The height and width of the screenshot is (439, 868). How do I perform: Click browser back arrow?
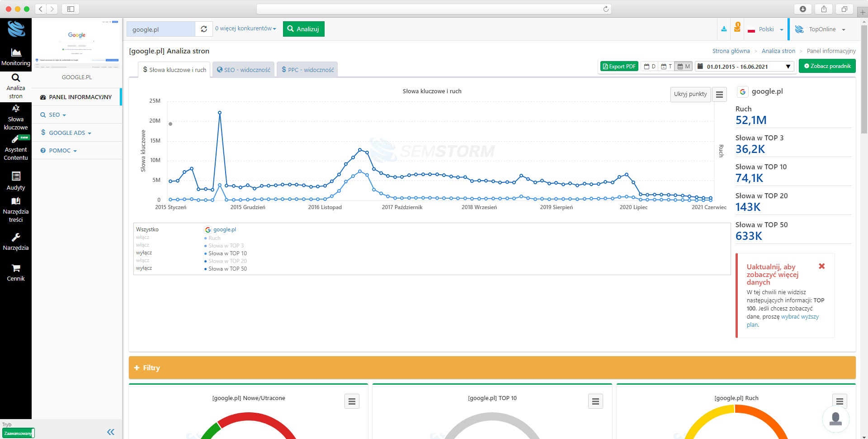tap(41, 9)
